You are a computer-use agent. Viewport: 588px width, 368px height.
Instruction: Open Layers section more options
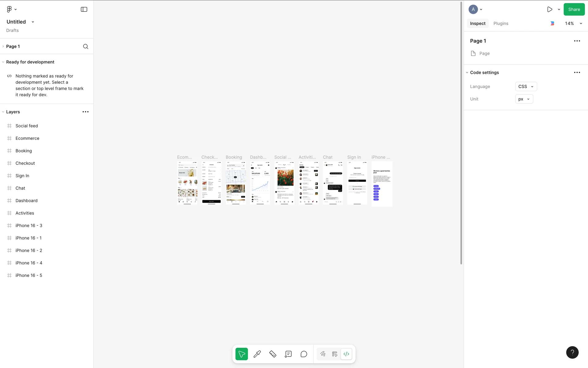[x=85, y=112]
